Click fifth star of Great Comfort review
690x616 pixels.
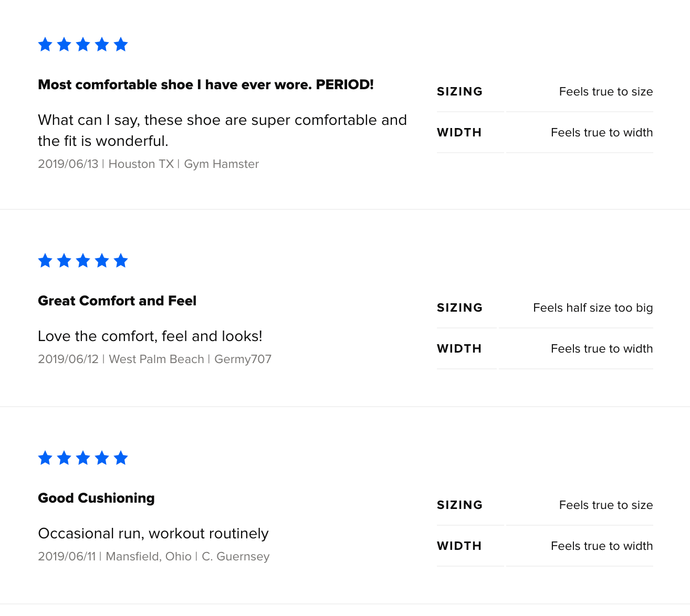tap(121, 261)
